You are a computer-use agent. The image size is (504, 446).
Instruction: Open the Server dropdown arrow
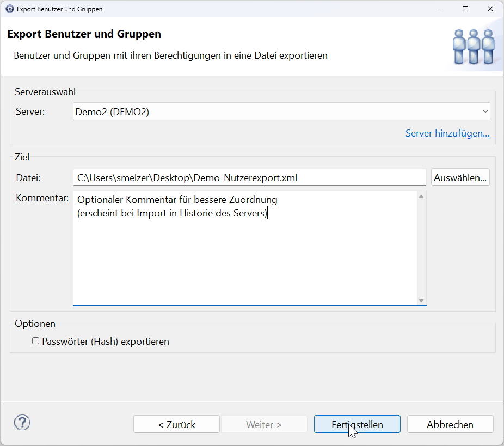[x=485, y=112]
